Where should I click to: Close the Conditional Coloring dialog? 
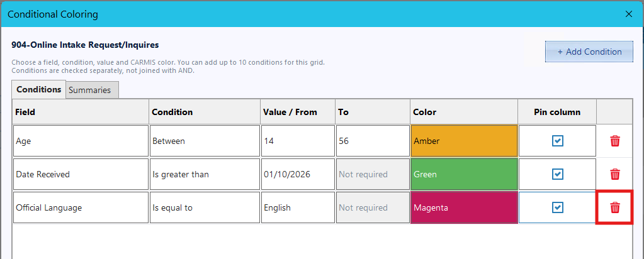[x=628, y=14]
